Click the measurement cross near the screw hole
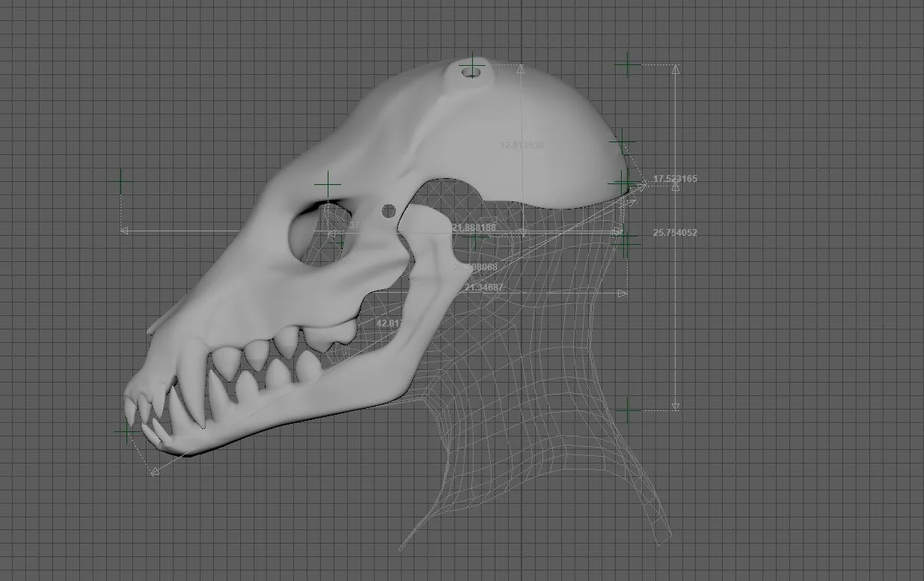This screenshot has height=581, width=924. click(473, 66)
